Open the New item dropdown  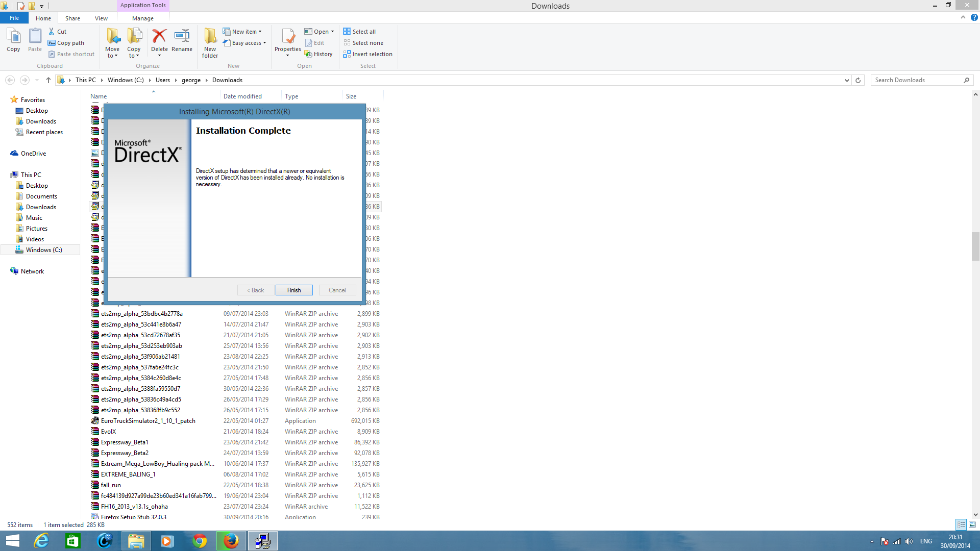pyautogui.click(x=242, y=32)
